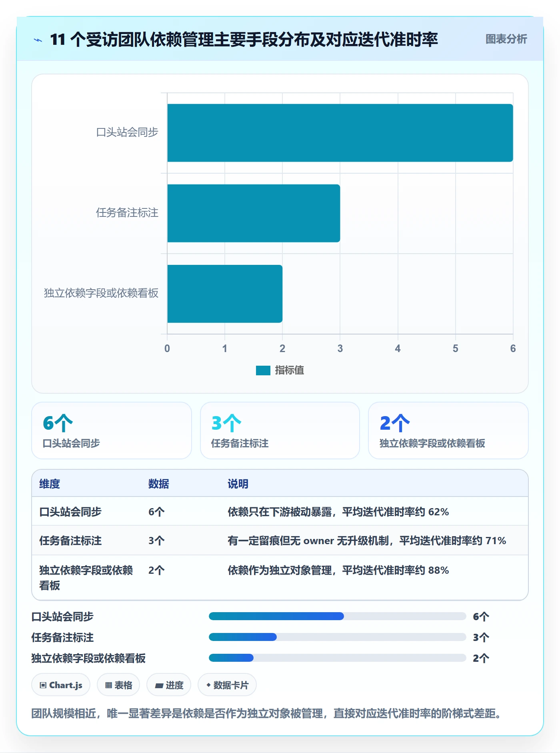Select the 口头站会同步 chart bar
The width and height of the screenshot is (560, 753).
click(x=340, y=133)
